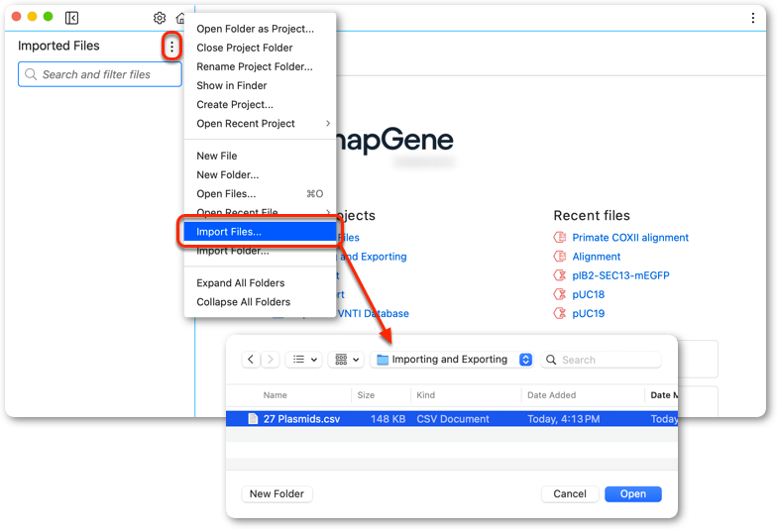Image resolution: width=777 pixels, height=532 pixels.
Task: Open pUC19 recent file link
Action: pos(589,313)
